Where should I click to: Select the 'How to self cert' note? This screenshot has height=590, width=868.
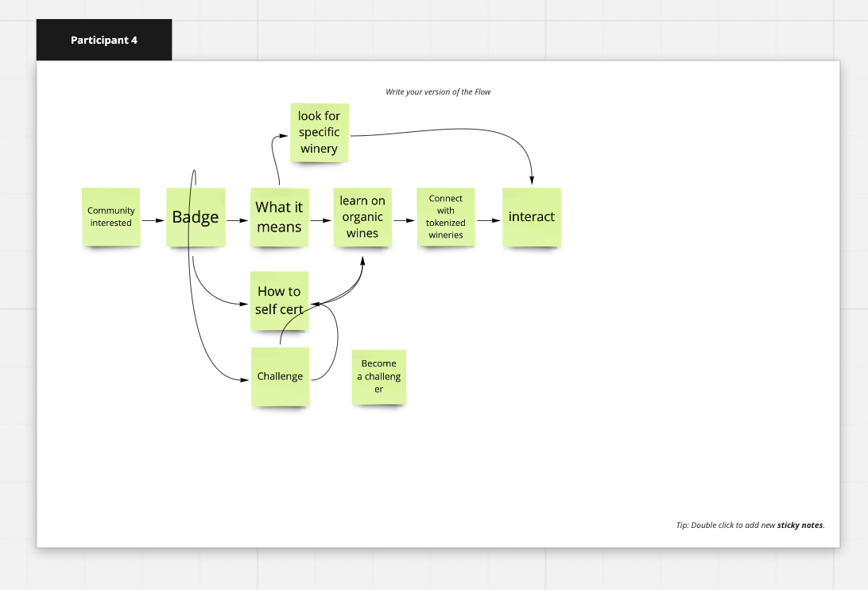coord(279,301)
